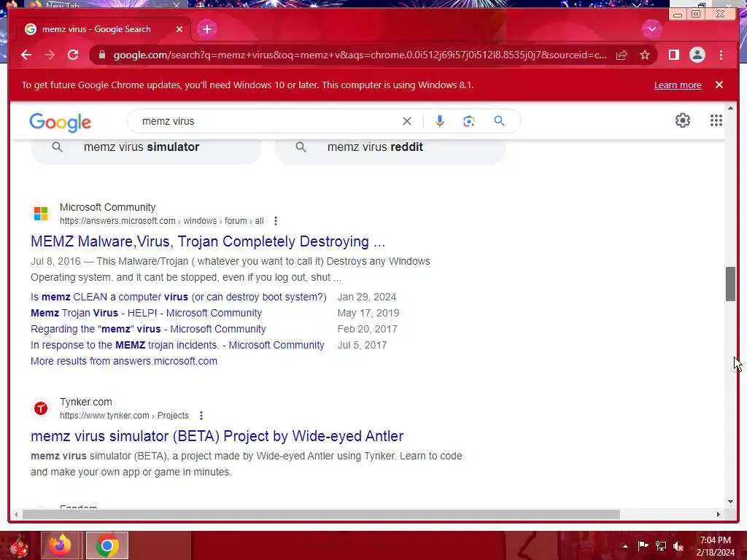Open Memz Trojan Virus - HELP! link
The height and width of the screenshot is (560, 747).
click(146, 314)
